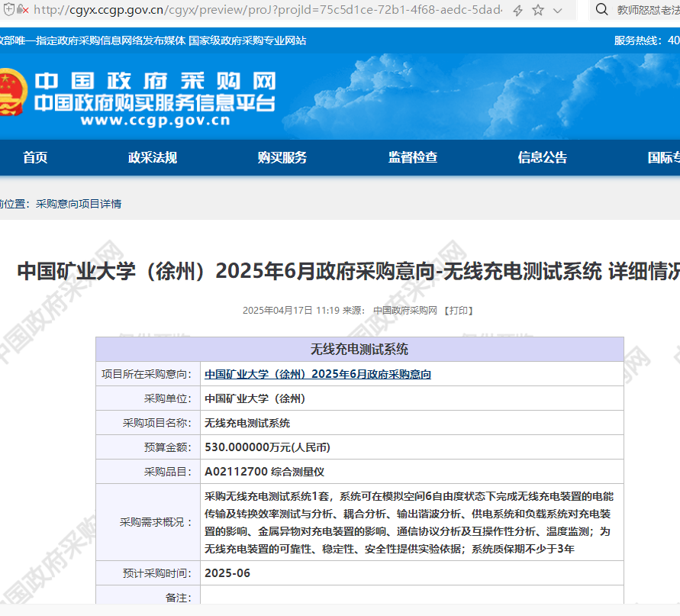Click the A02112700 综合测量仪 value
Viewport: 680px width, 616px height.
264,472
